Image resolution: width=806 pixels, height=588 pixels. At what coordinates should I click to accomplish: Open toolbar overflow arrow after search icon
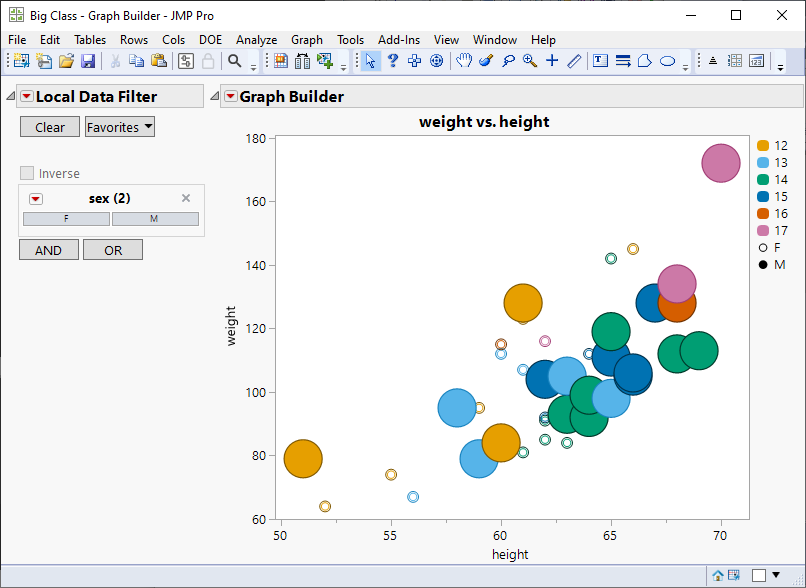(253, 67)
